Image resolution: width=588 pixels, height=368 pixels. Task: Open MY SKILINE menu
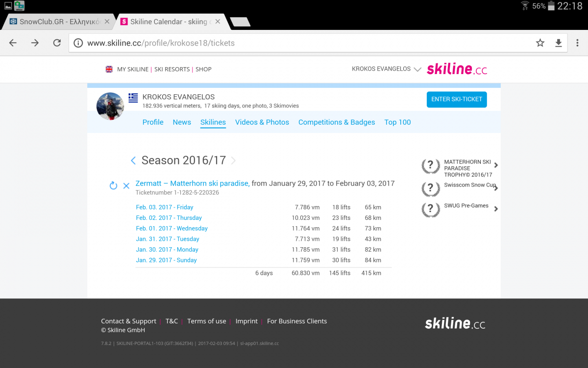tap(132, 69)
